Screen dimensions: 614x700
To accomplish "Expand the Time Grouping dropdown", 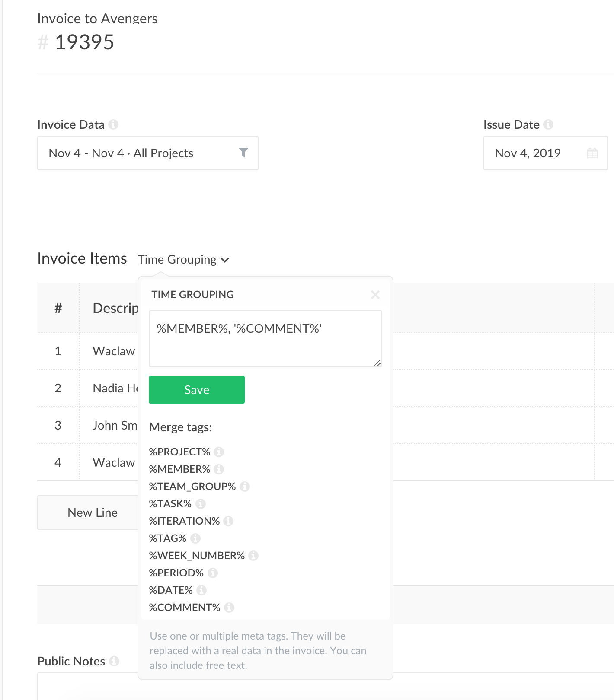I will pos(183,260).
